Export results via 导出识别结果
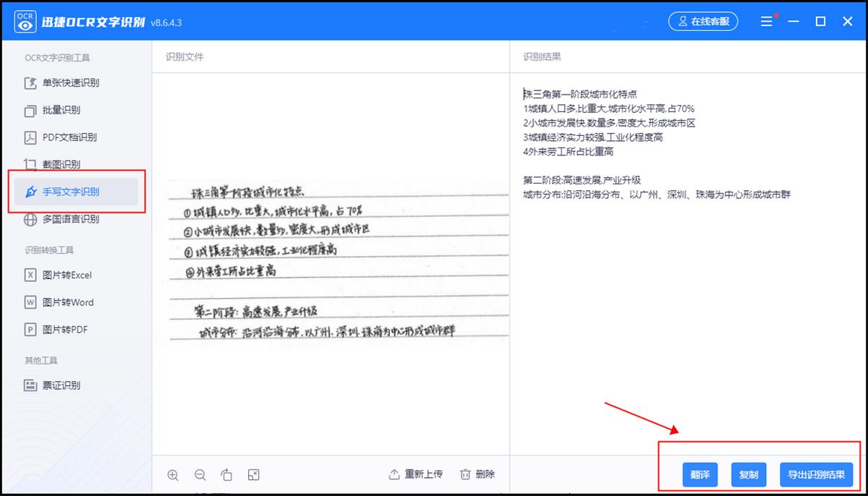The height and width of the screenshot is (496, 868). [x=817, y=475]
